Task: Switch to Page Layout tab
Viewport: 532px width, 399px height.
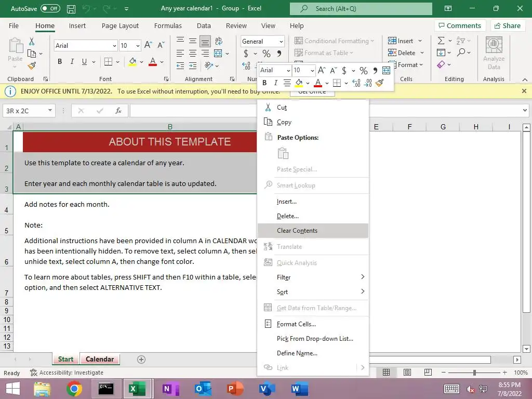Action: pyautogui.click(x=120, y=26)
